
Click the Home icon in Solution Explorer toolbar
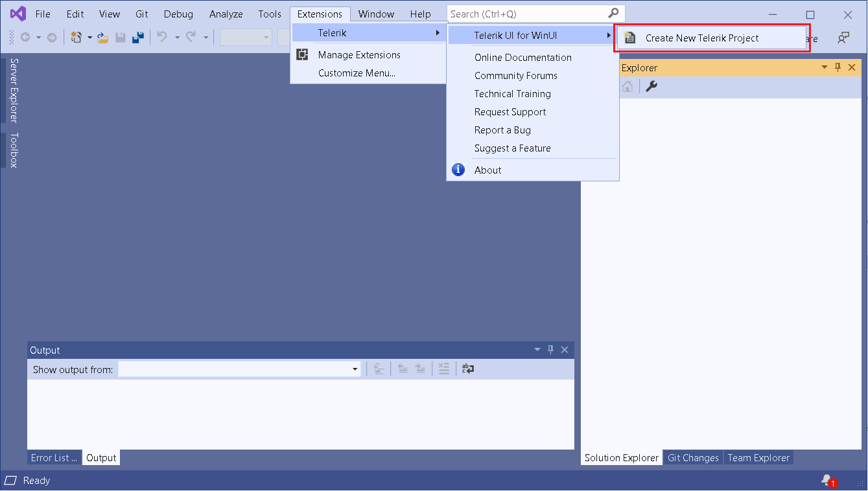627,86
